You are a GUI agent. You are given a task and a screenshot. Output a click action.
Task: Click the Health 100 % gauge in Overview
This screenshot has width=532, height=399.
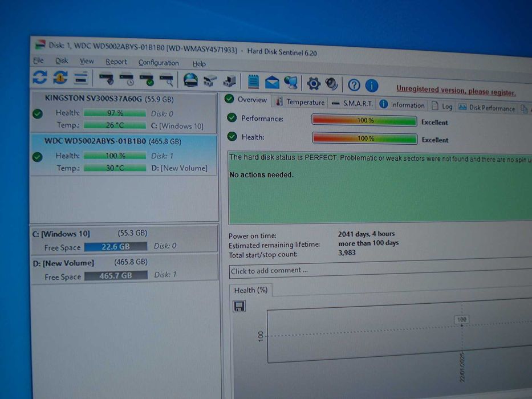[x=365, y=138]
